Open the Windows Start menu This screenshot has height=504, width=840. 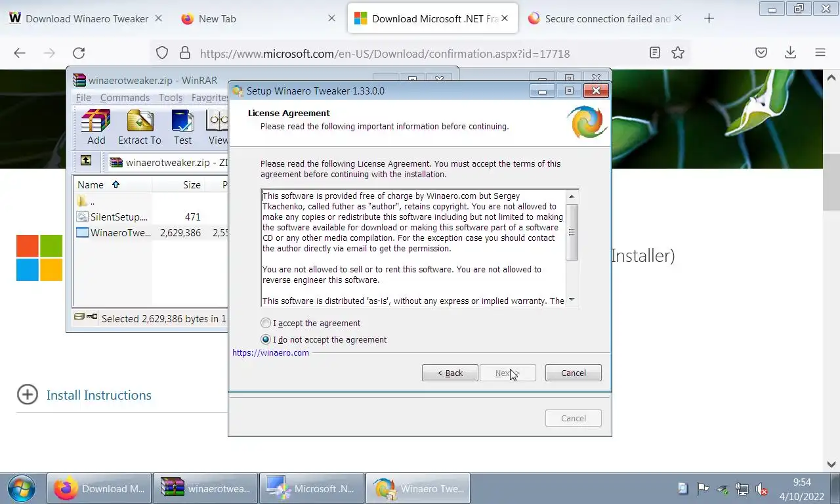point(22,488)
